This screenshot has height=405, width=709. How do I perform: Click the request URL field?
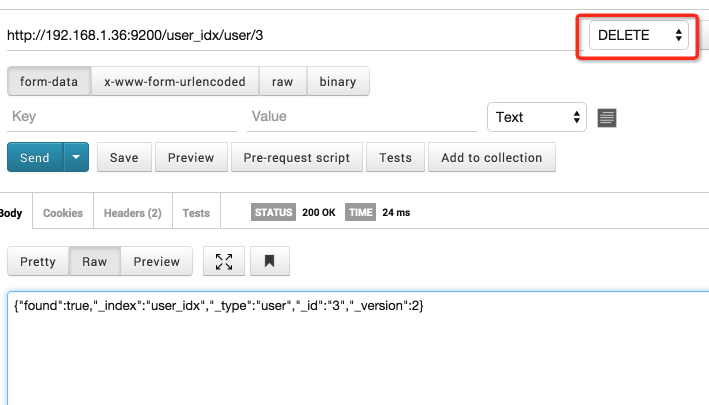point(289,35)
